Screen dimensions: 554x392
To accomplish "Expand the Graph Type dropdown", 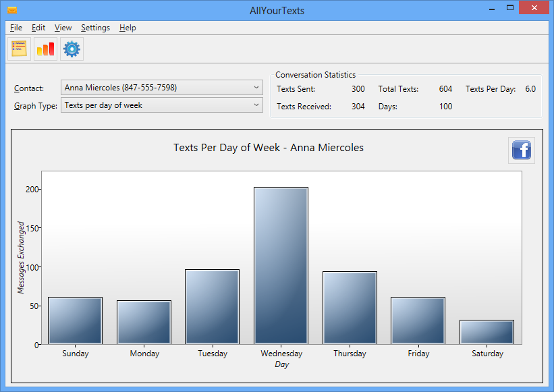I will tap(162, 105).
